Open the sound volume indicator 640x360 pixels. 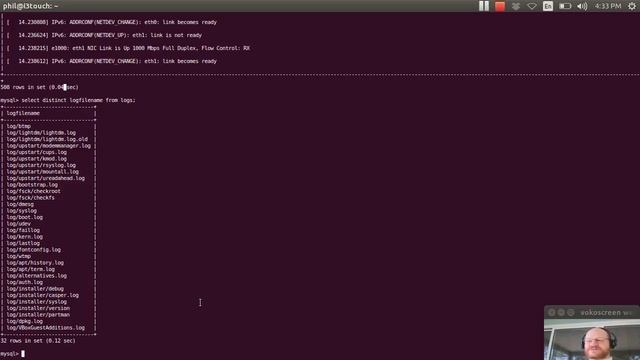coord(582,6)
